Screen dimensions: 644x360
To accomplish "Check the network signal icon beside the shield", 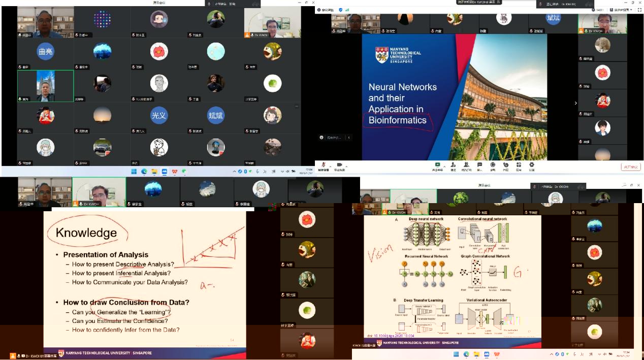I will (x=347, y=10).
